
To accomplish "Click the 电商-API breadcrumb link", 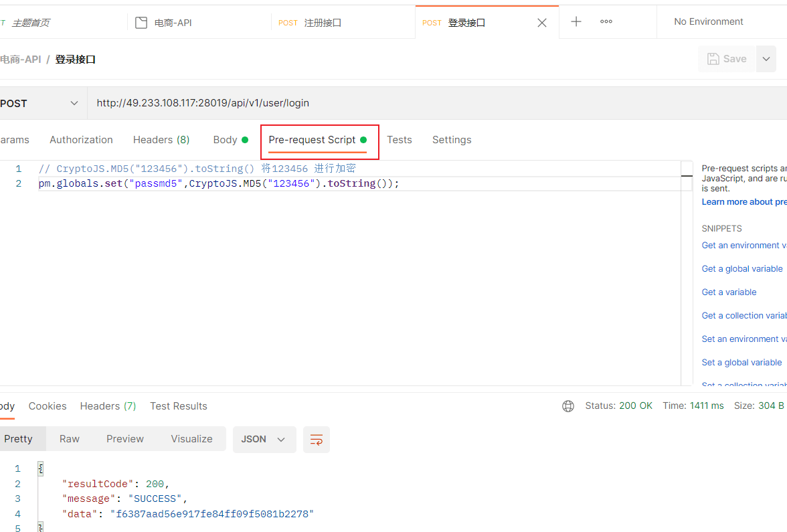I will coord(21,59).
